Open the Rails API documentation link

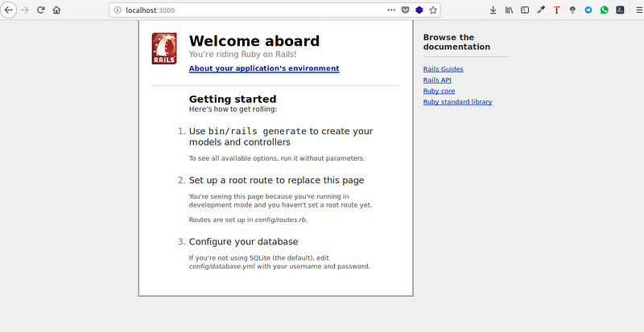[x=437, y=80]
